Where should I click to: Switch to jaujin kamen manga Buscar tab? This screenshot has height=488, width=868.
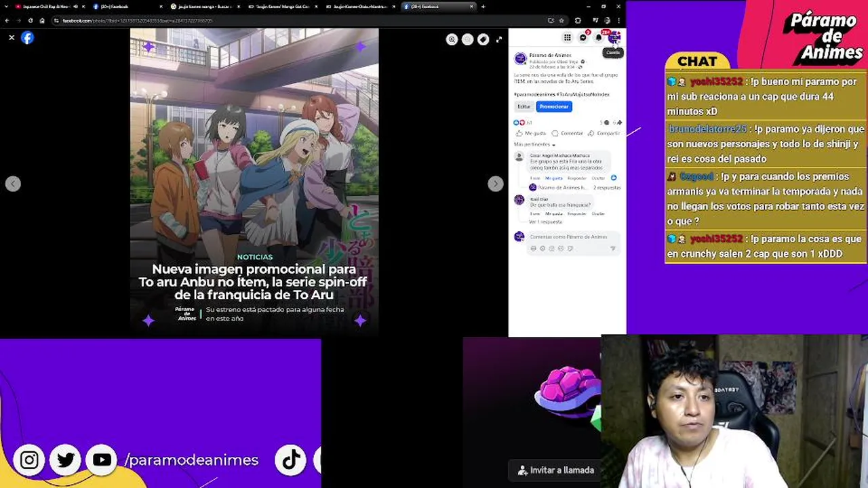[205, 6]
